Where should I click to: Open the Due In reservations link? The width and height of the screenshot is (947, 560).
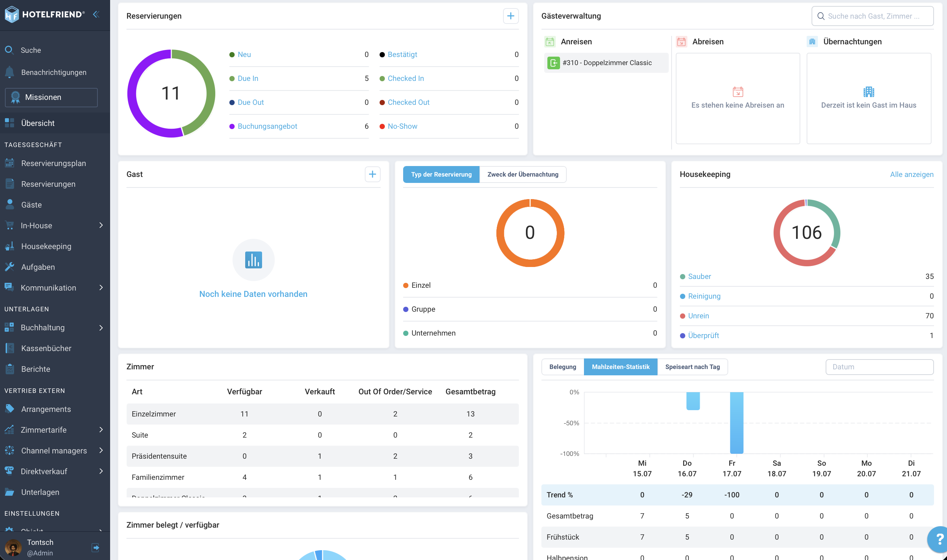248,78
